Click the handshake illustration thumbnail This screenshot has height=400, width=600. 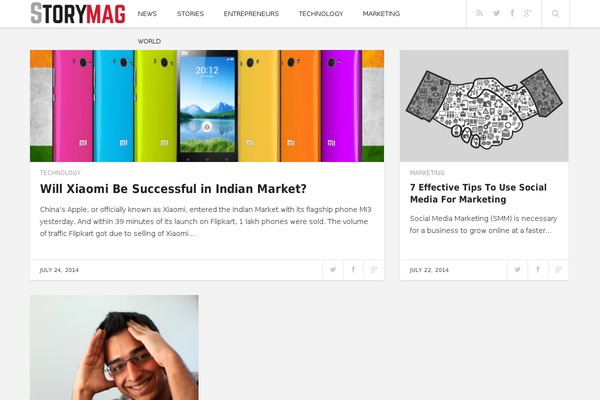click(484, 106)
